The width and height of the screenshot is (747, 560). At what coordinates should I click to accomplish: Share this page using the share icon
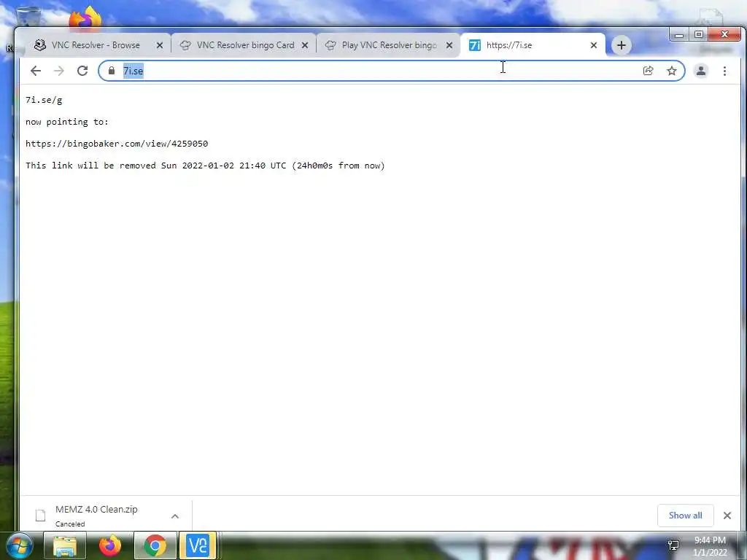pyautogui.click(x=648, y=71)
